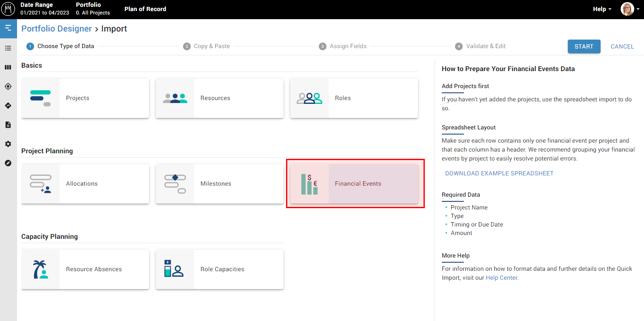The height and width of the screenshot is (321, 644).
Task: Select the Allocations import card label
Action: [82, 183]
